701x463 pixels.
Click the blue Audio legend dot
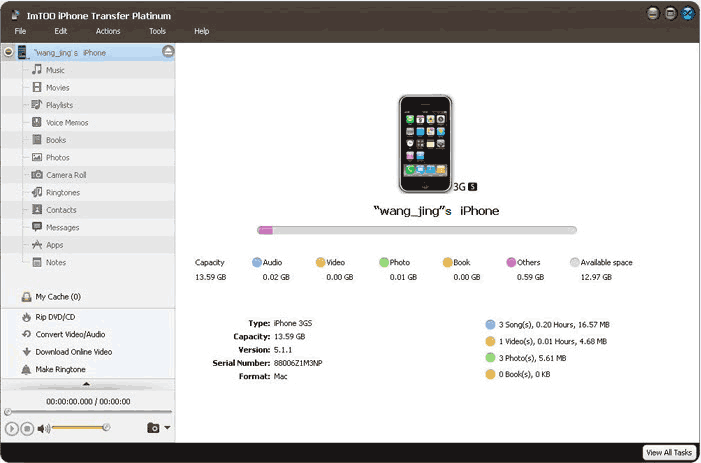point(257,262)
